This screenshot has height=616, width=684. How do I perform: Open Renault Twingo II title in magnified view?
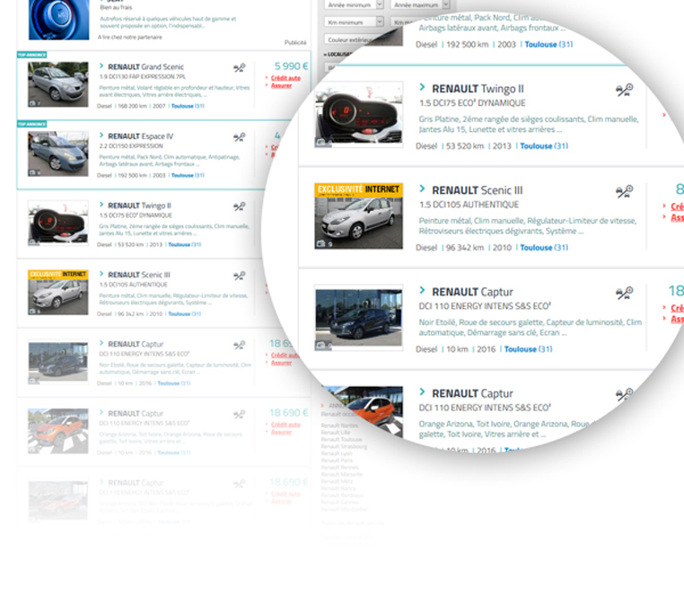point(478,89)
